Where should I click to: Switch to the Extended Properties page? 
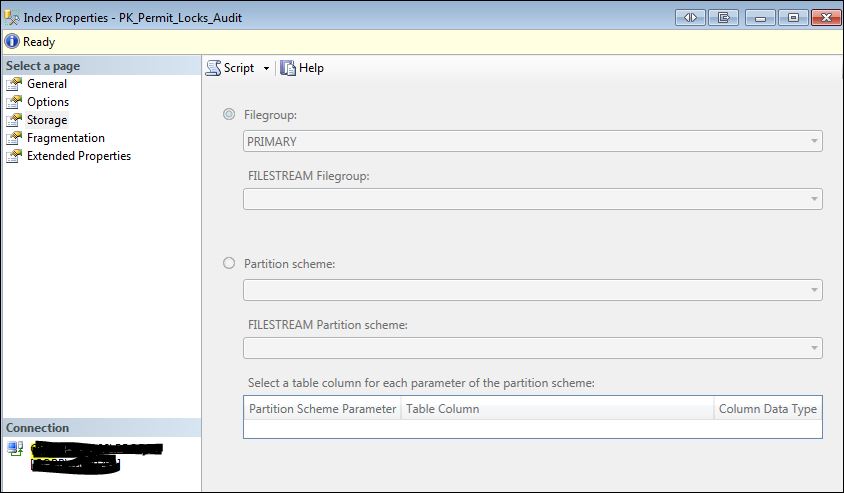(78, 156)
